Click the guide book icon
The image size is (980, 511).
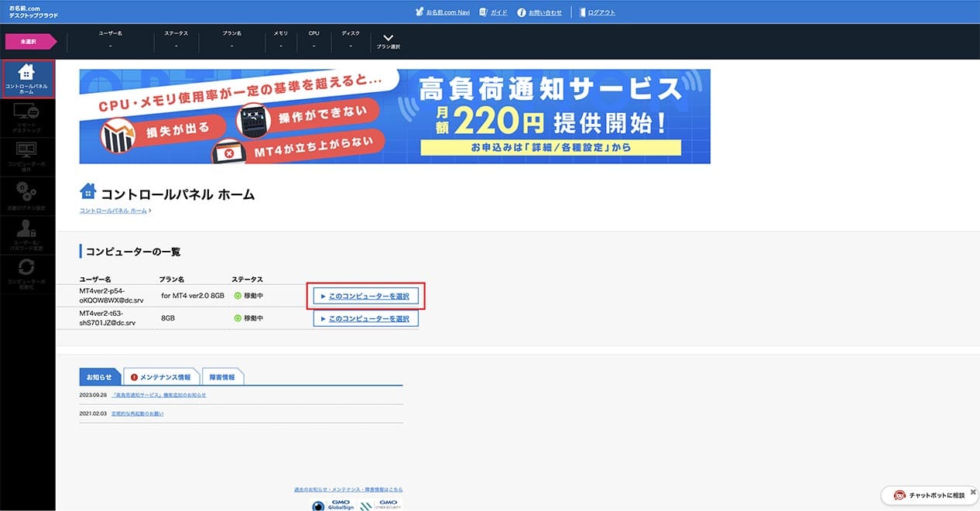pos(484,12)
